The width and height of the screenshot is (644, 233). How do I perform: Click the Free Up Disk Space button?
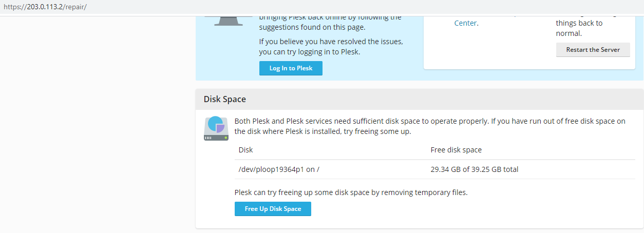[x=273, y=209]
